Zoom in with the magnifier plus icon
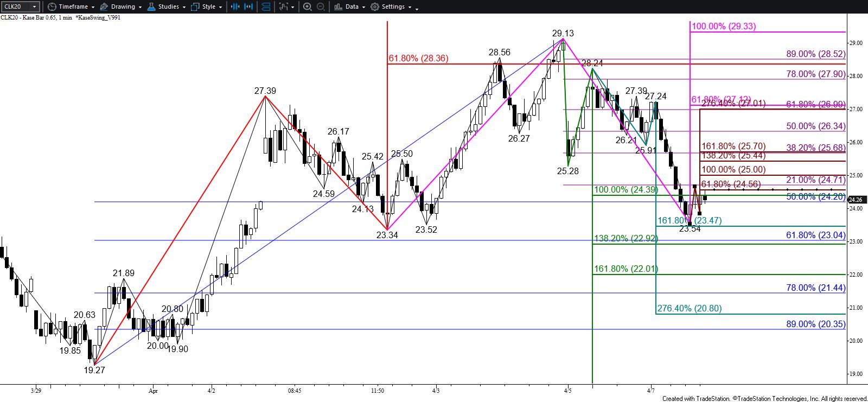 308,7
